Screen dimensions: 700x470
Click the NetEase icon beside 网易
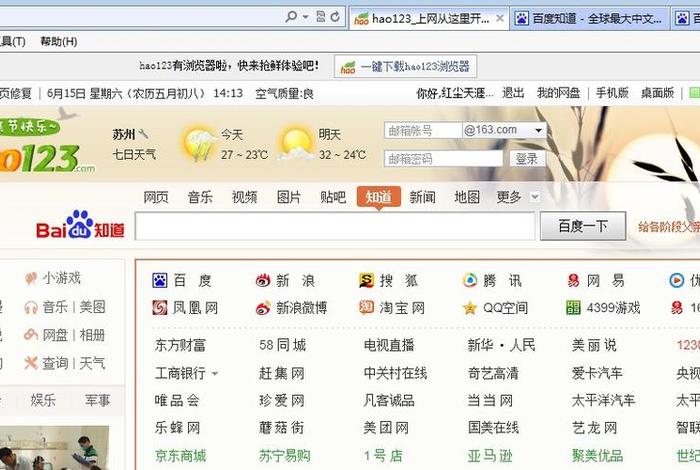(573, 280)
